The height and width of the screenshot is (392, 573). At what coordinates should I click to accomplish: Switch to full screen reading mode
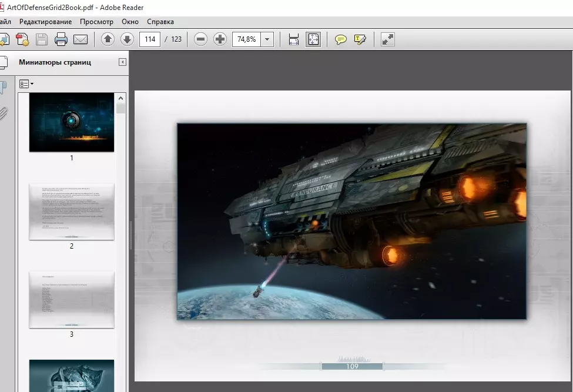[388, 39]
